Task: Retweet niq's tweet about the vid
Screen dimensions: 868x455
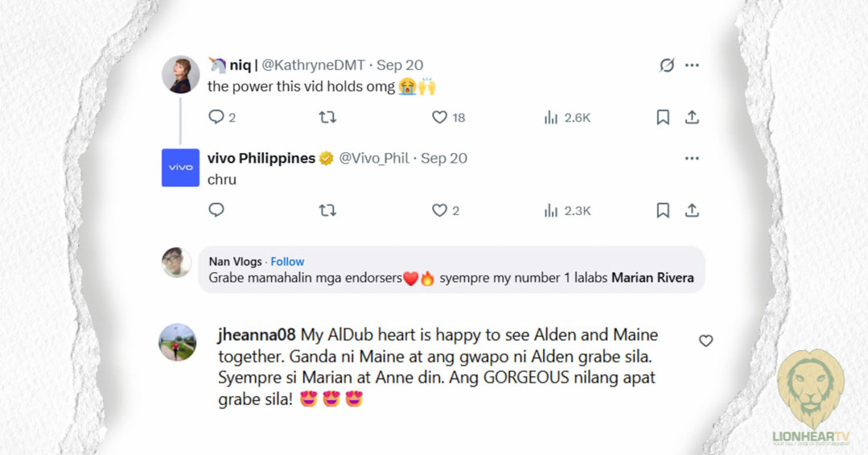Action: pyautogui.click(x=327, y=117)
